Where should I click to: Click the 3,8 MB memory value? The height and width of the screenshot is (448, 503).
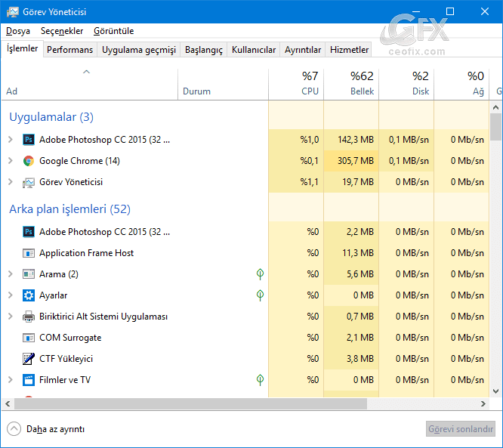click(360, 359)
